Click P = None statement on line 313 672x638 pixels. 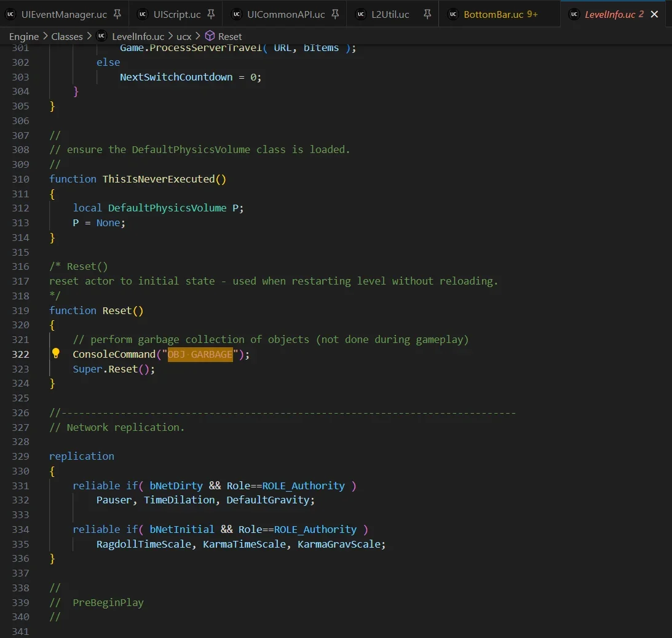[x=99, y=223]
